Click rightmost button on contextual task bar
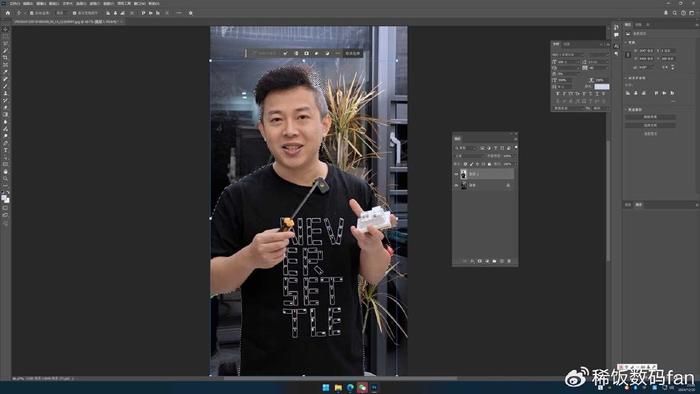This screenshot has width=700, height=394. click(x=353, y=53)
